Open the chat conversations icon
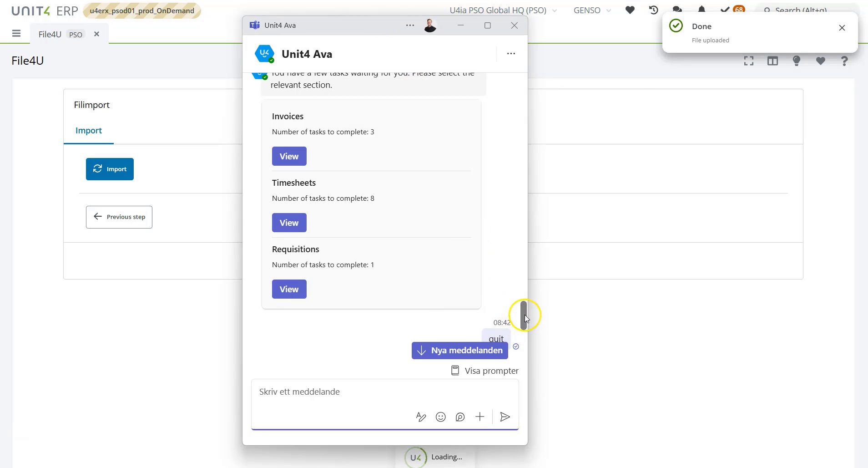The image size is (868, 468). click(x=677, y=10)
